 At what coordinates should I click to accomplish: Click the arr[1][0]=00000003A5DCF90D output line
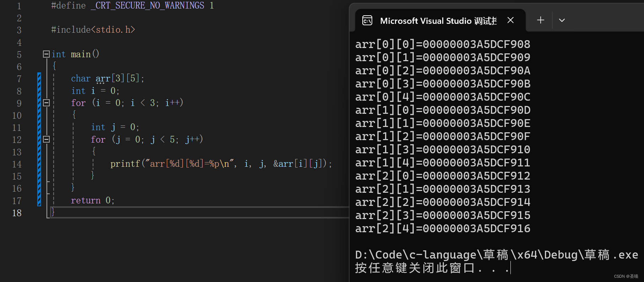pyautogui.click(x=443, y=110)
